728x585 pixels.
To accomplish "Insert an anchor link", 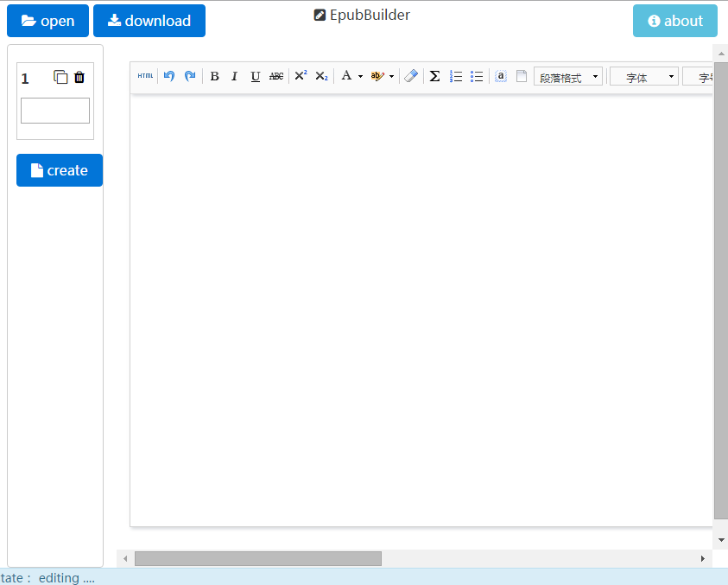I will pyautogui.click(x=501, y=76).
